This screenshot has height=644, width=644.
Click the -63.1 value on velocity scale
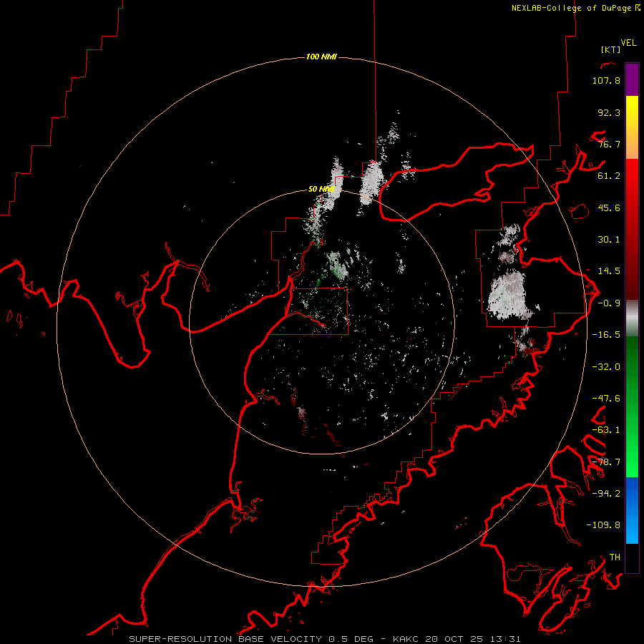pyautogui.click(x=606, y=430)
